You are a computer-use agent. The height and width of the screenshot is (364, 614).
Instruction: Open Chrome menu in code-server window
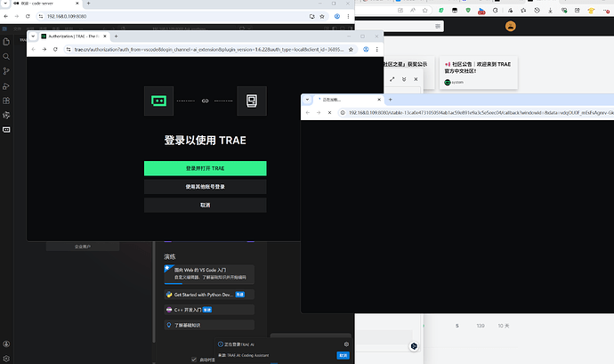348,16
